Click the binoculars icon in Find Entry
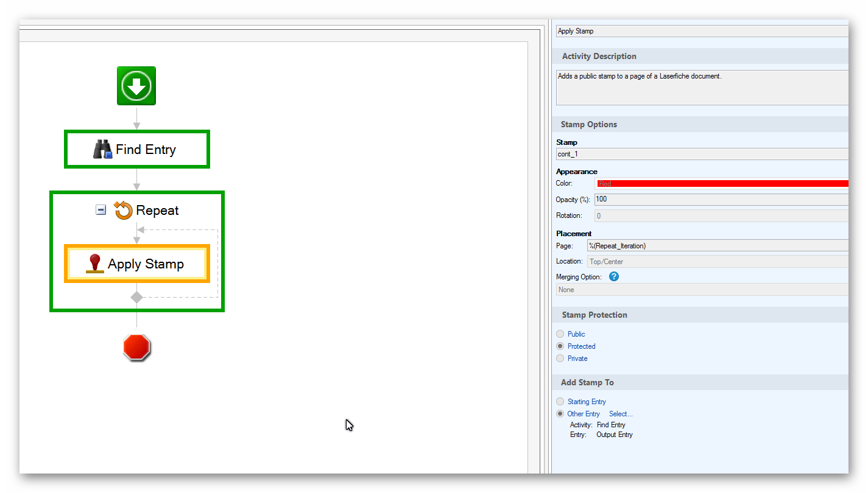Image resolution: width=868 pixels, height=493 pixels. click(102, 149)
